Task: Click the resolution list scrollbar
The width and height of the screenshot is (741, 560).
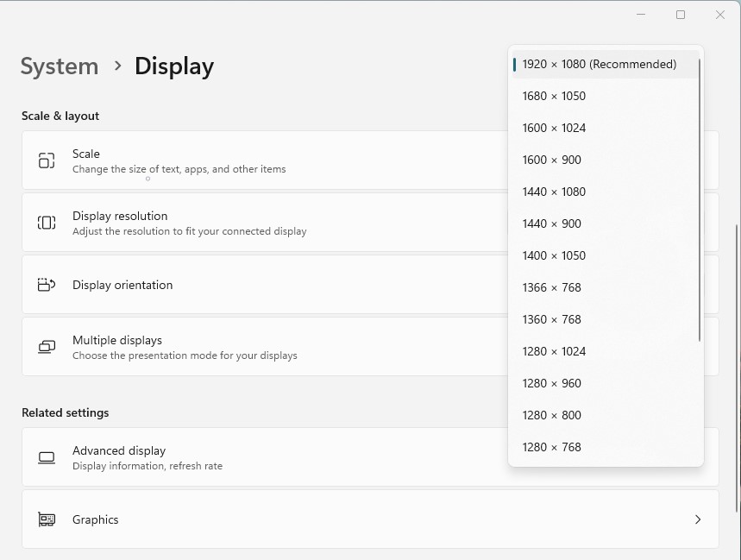Action: click(x=699, y=198)
